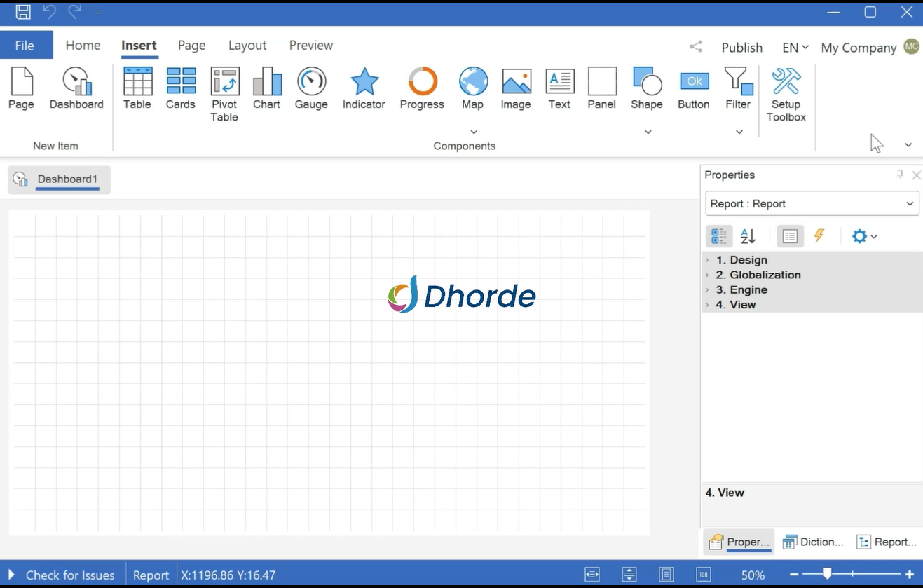Toggle categorized view in Properties panel
The width and height of the screenshot is (923, 588).
(718, 237)
